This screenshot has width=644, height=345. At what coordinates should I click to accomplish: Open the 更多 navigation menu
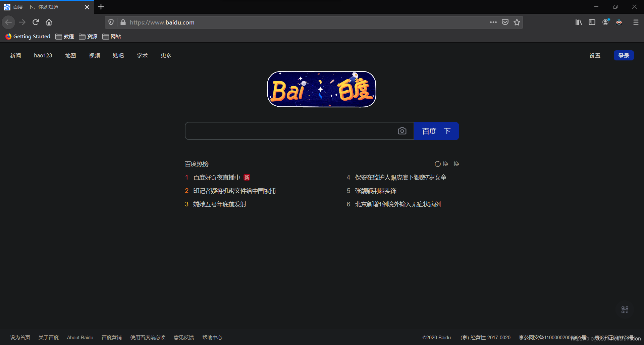(166, 55)
